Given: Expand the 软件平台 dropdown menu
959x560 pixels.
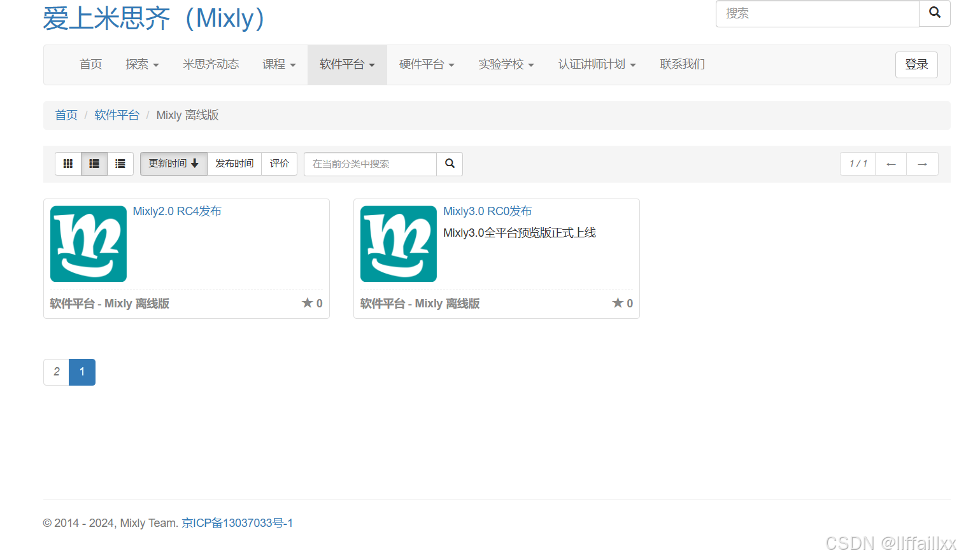Looking at the screenshot, I should tap(347, 64).
